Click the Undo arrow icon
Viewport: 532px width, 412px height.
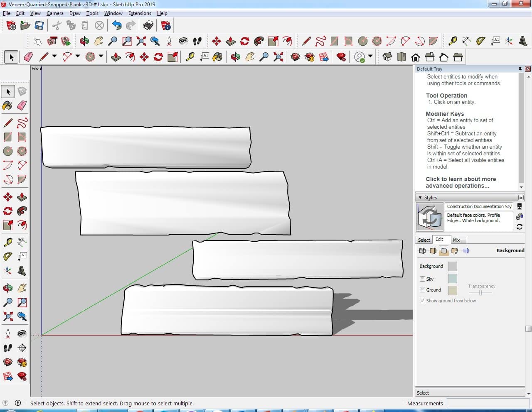tap(117, 26)
